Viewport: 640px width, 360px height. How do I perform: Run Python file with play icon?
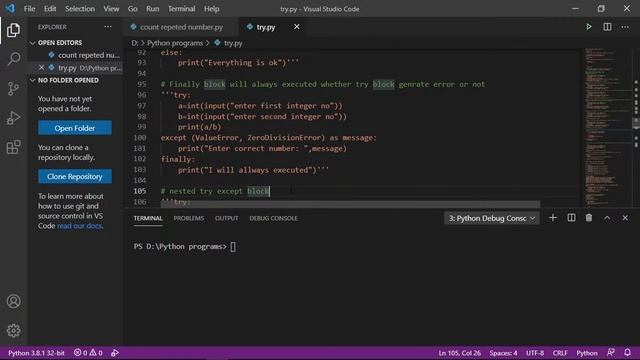click(589, 27)
